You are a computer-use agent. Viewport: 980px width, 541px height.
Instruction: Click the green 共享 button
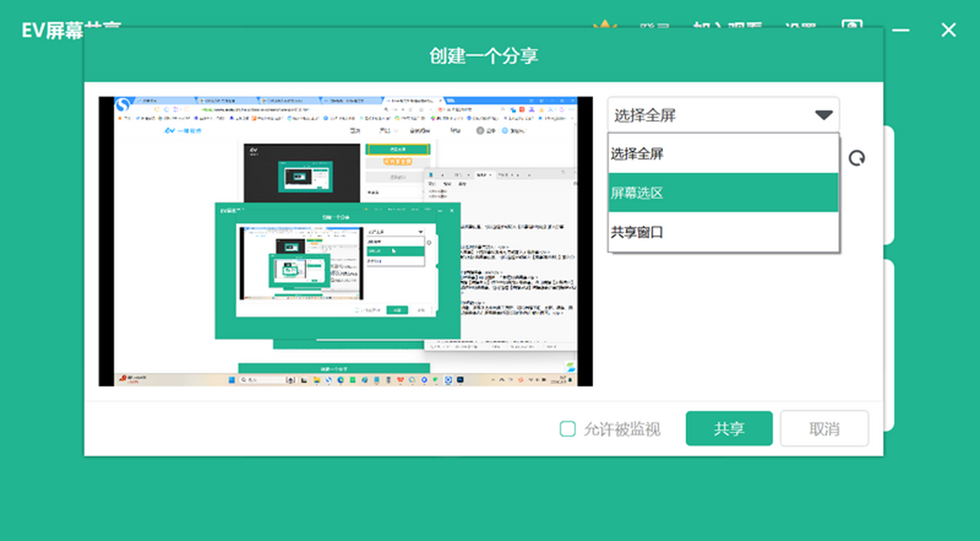[729, 428]
